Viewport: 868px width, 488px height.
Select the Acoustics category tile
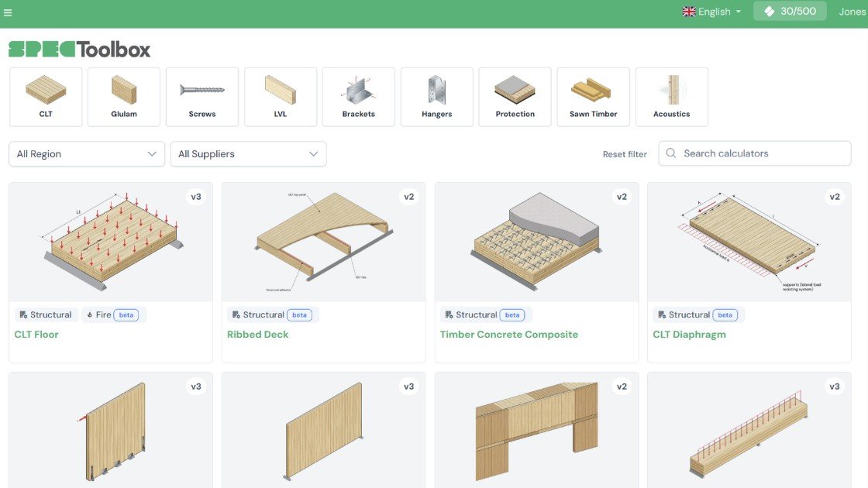[671, 97]
